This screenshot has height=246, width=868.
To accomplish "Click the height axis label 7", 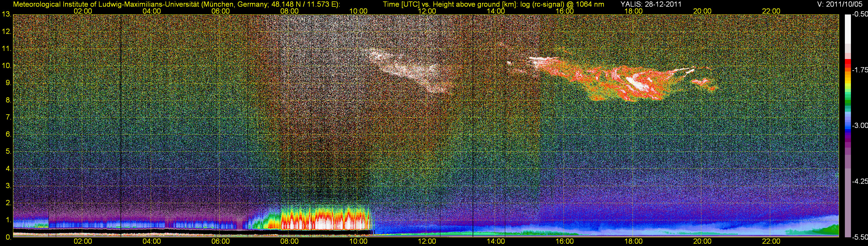I will [8, 117].
